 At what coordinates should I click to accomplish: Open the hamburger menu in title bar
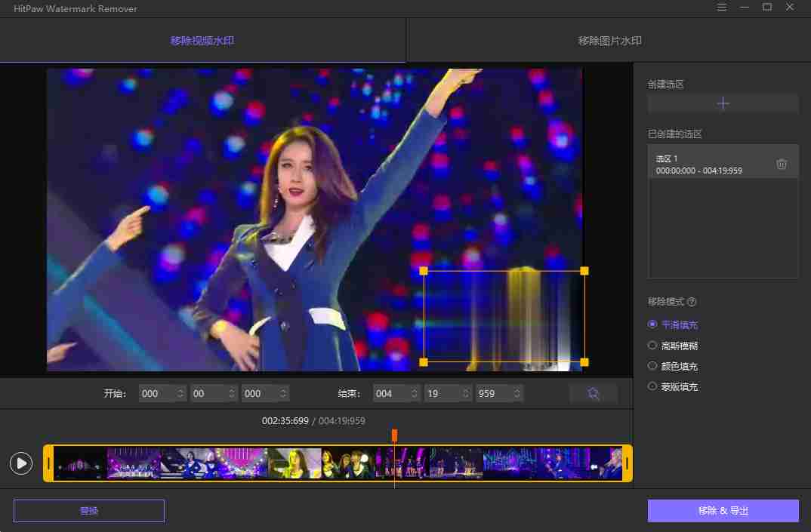(722, 8)
